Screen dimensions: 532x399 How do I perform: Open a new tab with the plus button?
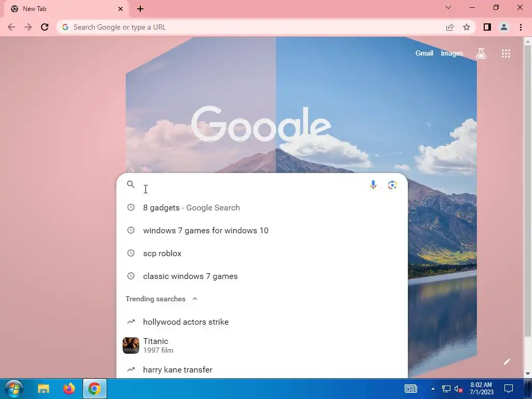point(140,9)
